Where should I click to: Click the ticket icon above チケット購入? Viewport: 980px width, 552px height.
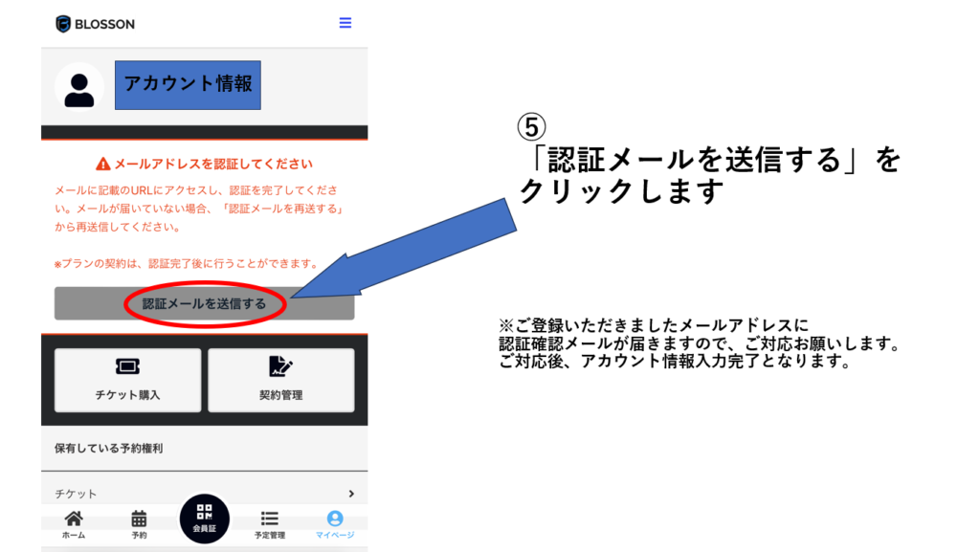click(127, 367)
